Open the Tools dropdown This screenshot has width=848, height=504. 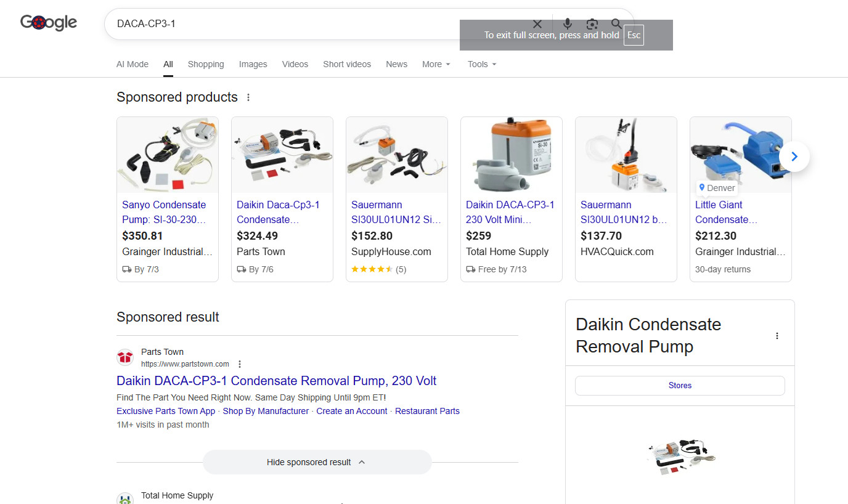(482, 64)
